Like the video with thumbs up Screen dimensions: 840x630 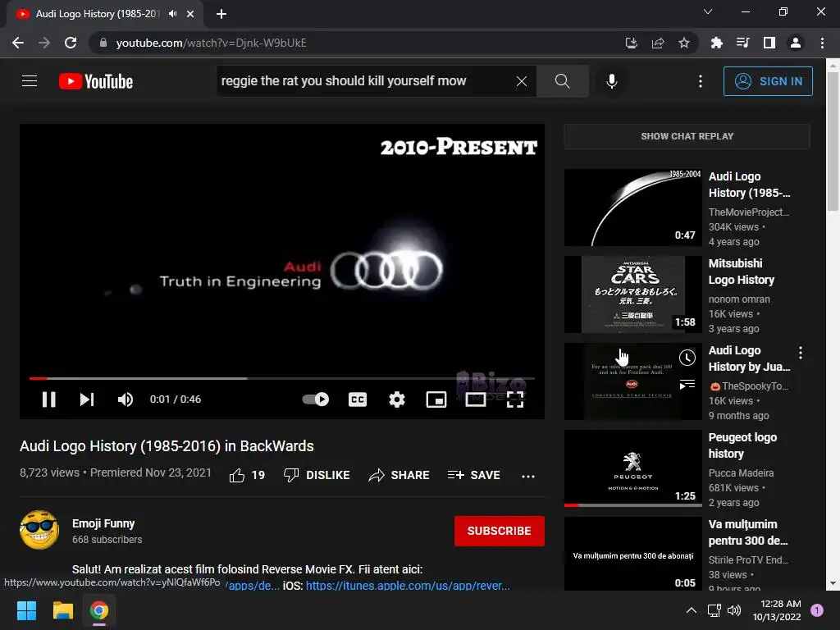tap(247, 475)
